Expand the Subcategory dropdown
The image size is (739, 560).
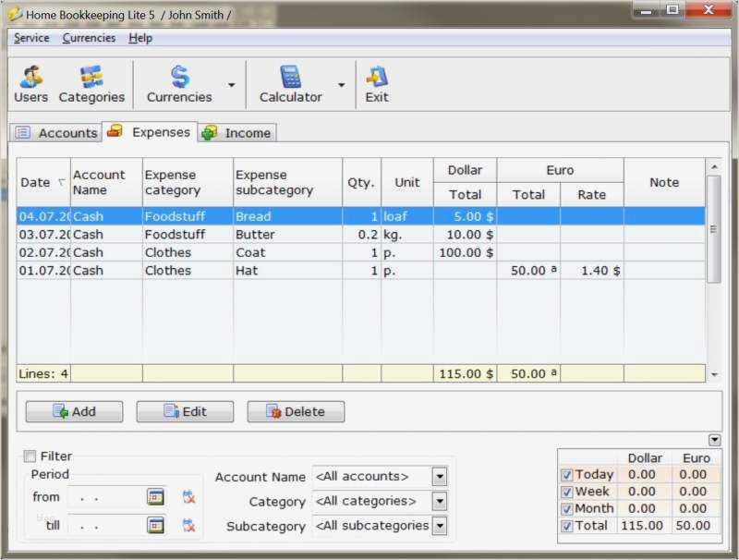click(439, 525)
